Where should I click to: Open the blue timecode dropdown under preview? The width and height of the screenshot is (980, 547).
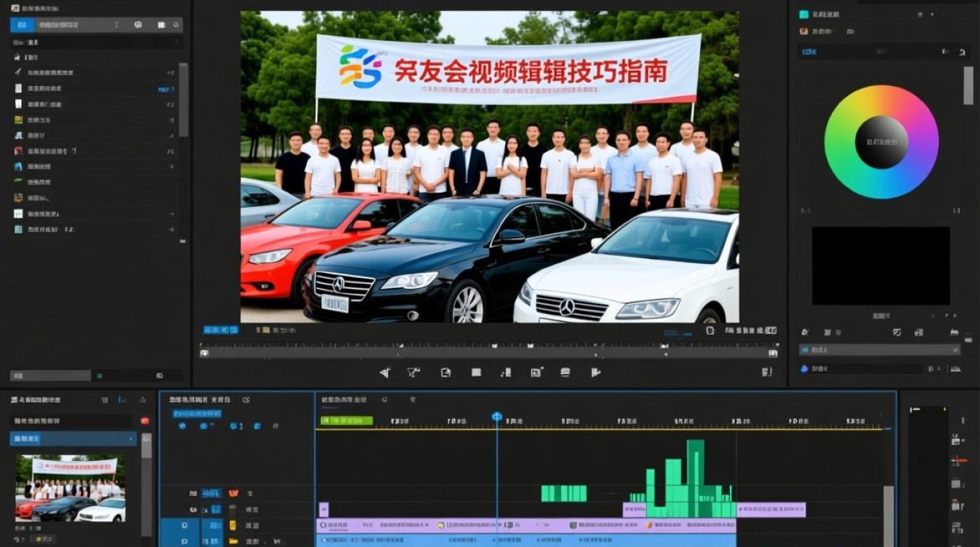pos(221,330)
